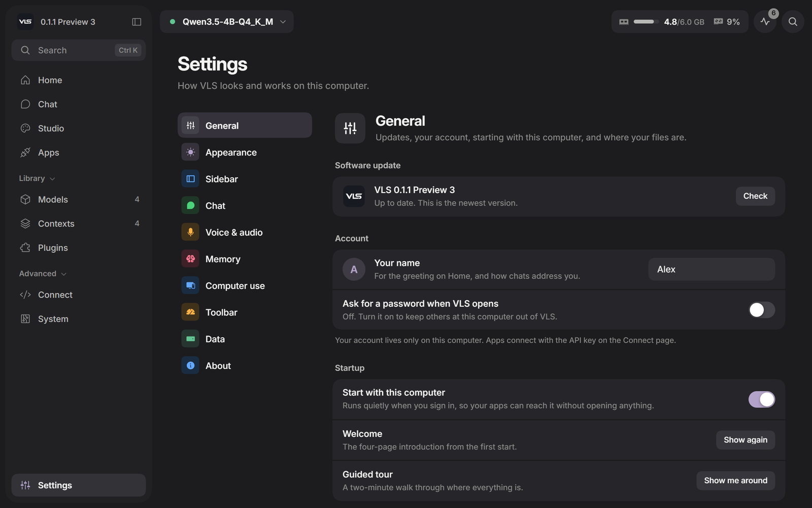Viewport: 812px width, 508px height.
Task: Open the Qwen3.5-4B-Q4_K_M model dropdown
Action: [x=227, y=22]
